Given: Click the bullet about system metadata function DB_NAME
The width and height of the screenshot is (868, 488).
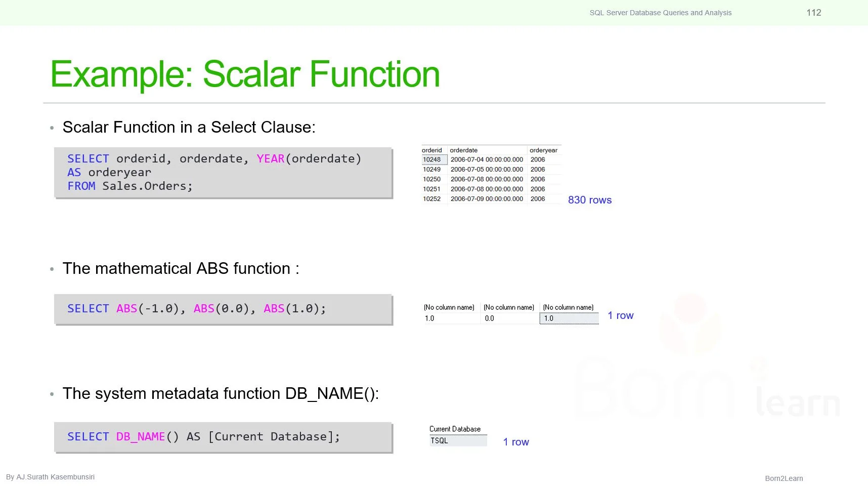Looking at the screenshot, I should pyautogui.click(x=221, y=393).
